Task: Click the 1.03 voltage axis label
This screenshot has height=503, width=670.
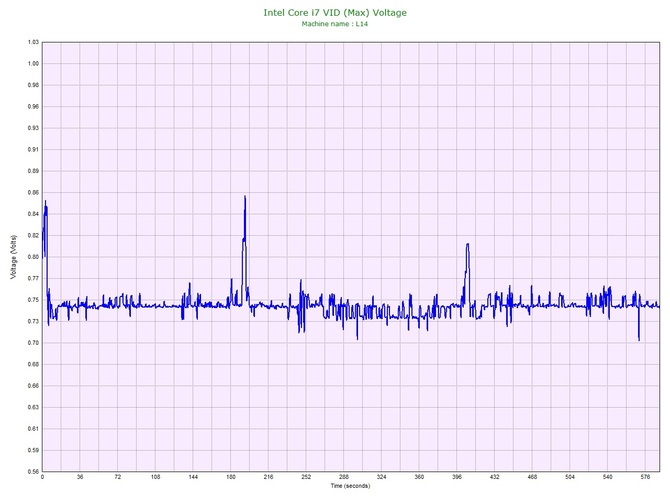Action: [33, 42]
